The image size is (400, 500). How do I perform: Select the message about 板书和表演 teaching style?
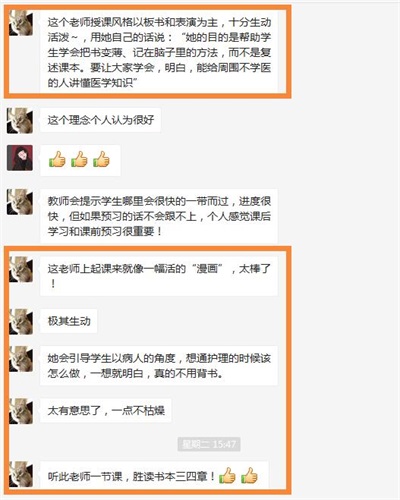click(x=159, y=52)
